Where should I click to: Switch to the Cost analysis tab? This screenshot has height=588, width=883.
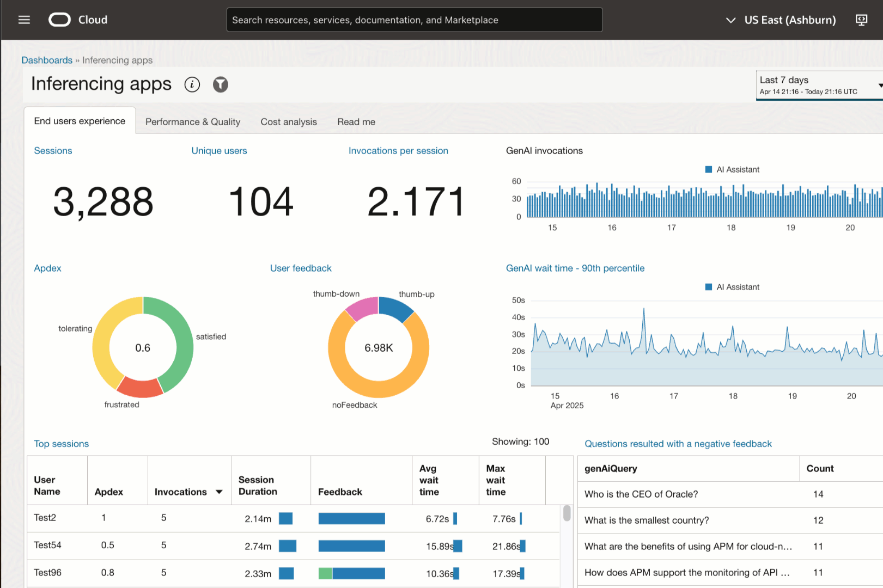[x=289, y=122]
